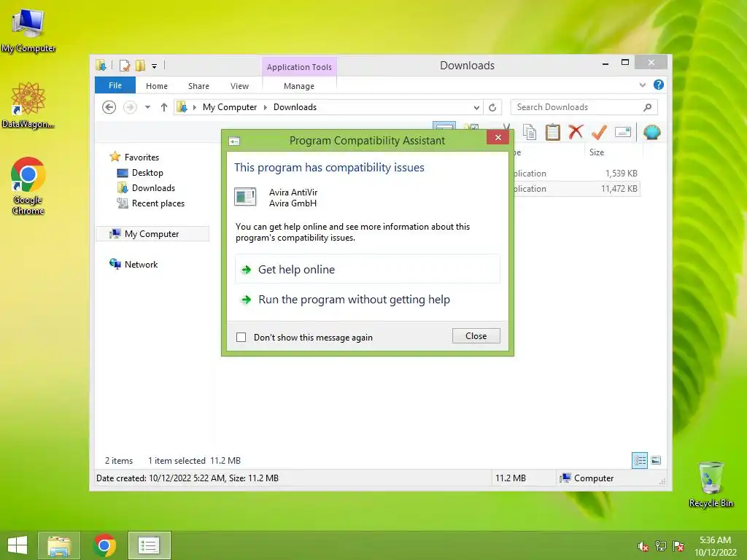Click the Application Tools contextual tab header
Image resolution: width=747 pixels, height=560 pixels.
pyautogui.click(x=299, y=67)
